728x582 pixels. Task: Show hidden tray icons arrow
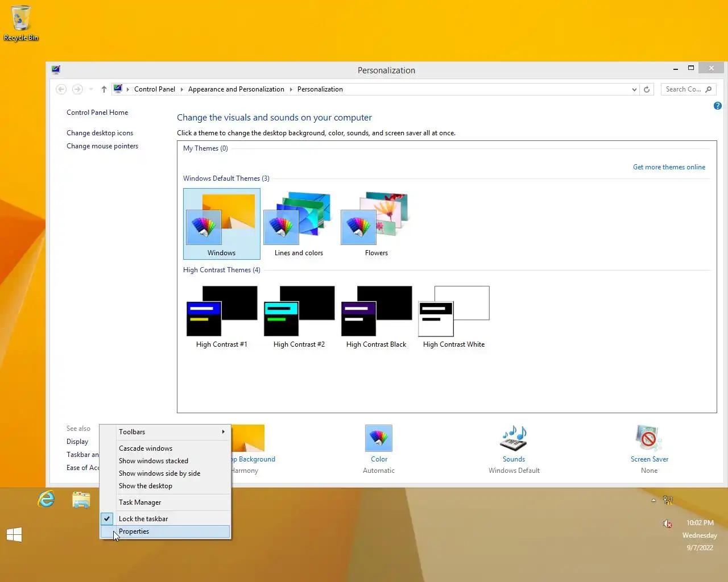click(x=653, y=500)
